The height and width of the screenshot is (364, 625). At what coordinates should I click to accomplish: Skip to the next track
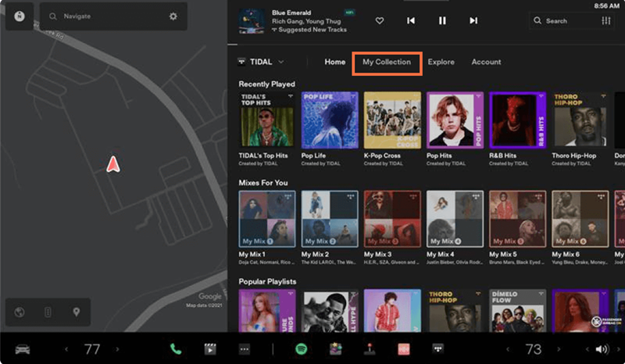[473, 20]
